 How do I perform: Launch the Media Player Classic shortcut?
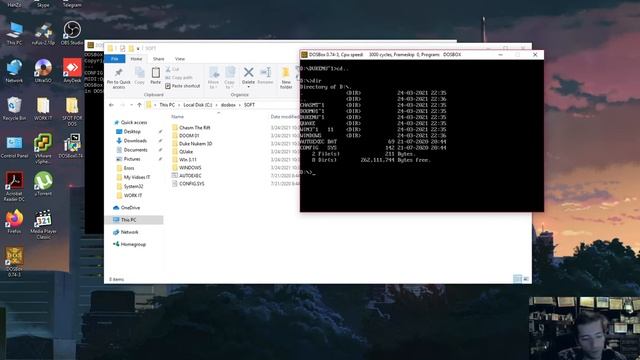click(43, 224)
